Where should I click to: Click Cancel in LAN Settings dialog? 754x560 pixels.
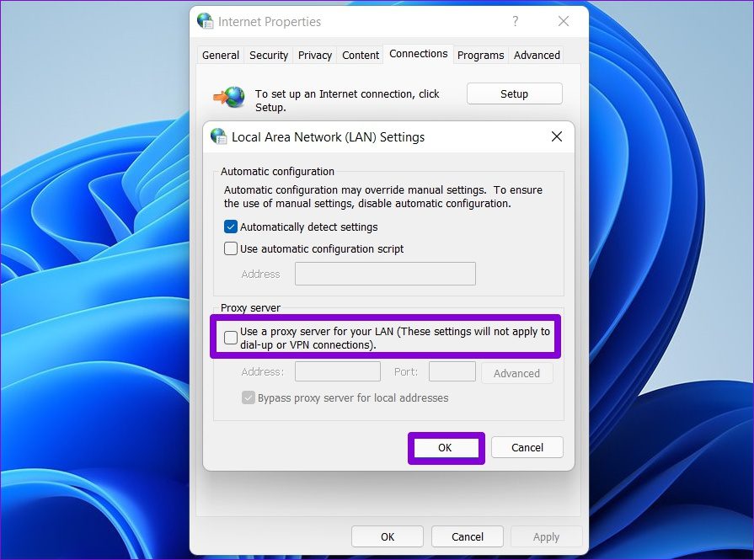click(527, 447)
